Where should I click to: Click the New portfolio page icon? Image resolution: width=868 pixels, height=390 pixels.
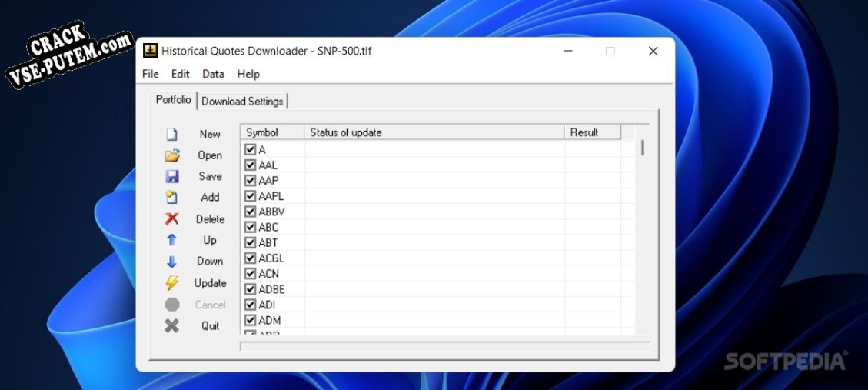(171, 135)
